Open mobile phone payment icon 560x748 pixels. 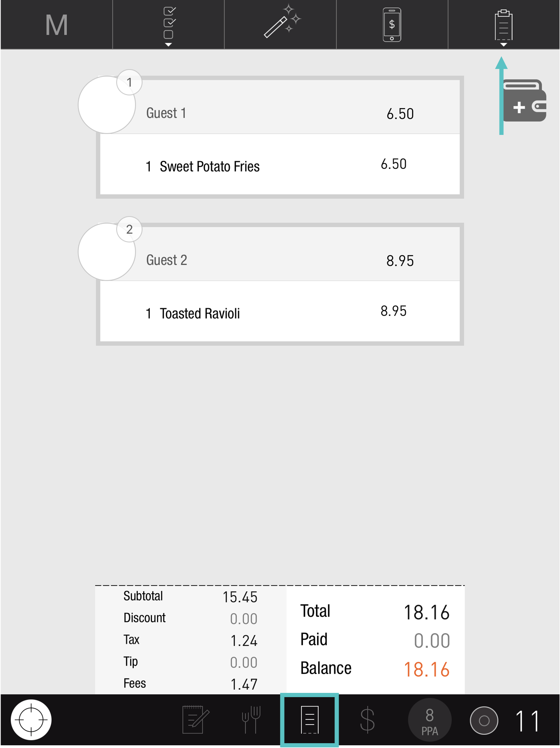[x=392, y=25]
